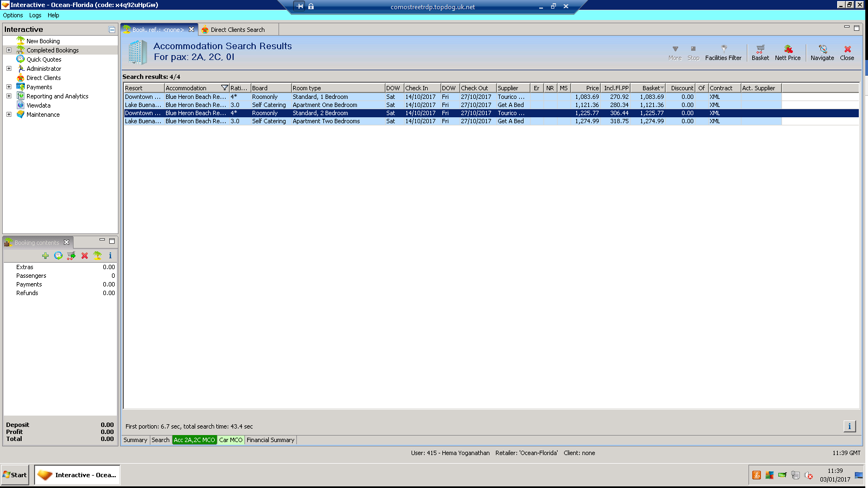This screenshot has width=868, height=488.
Task: Close the Book. ref.: <none> tab
Action: [x=191, y=29]
